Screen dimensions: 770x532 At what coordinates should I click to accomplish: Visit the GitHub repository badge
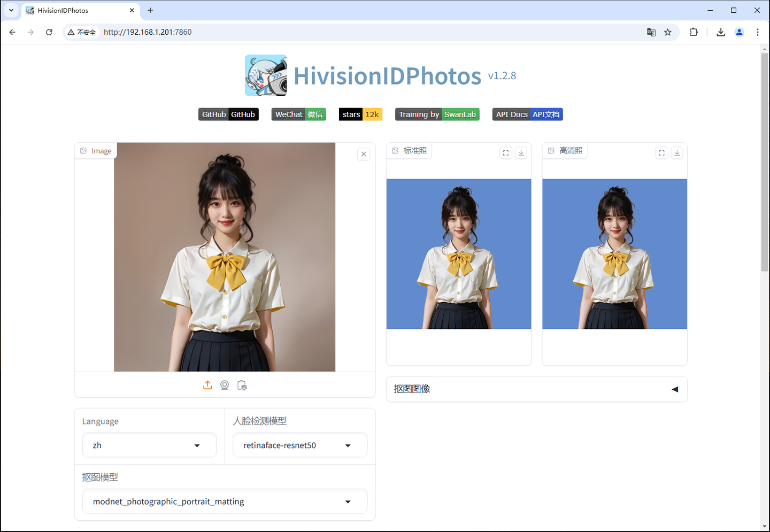click(228, 114)
